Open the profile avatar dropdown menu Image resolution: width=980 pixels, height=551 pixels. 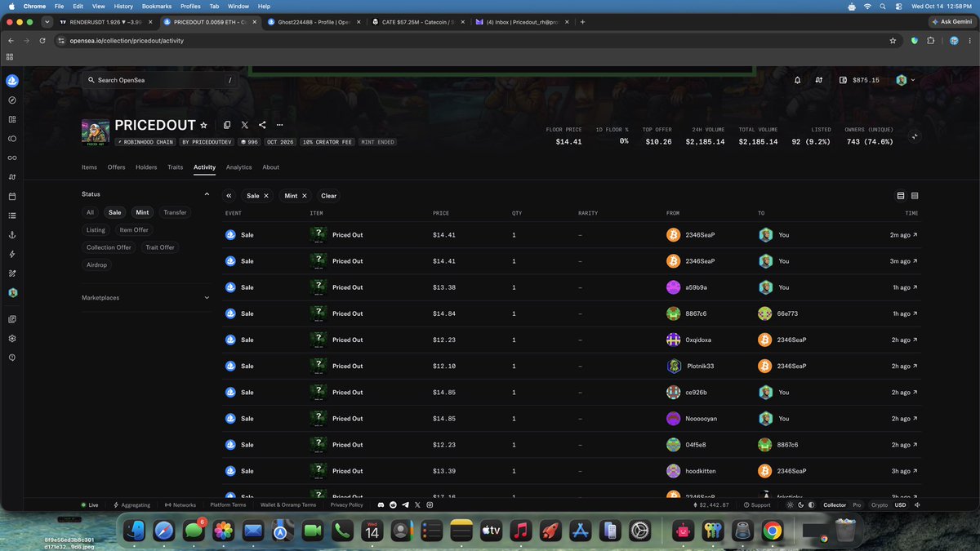click(905, 80)
